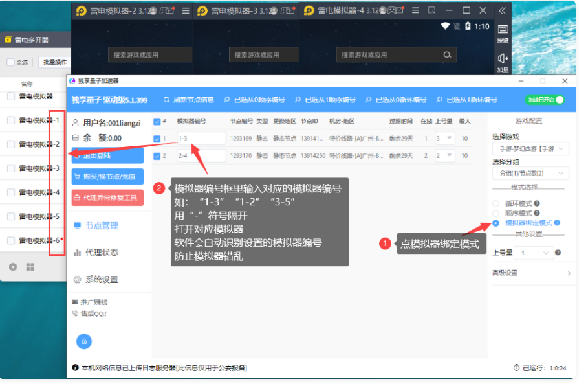Click the 购买/换节点/充值 button
The width and height of the screenshot is (588, 386).
(107, 176)
